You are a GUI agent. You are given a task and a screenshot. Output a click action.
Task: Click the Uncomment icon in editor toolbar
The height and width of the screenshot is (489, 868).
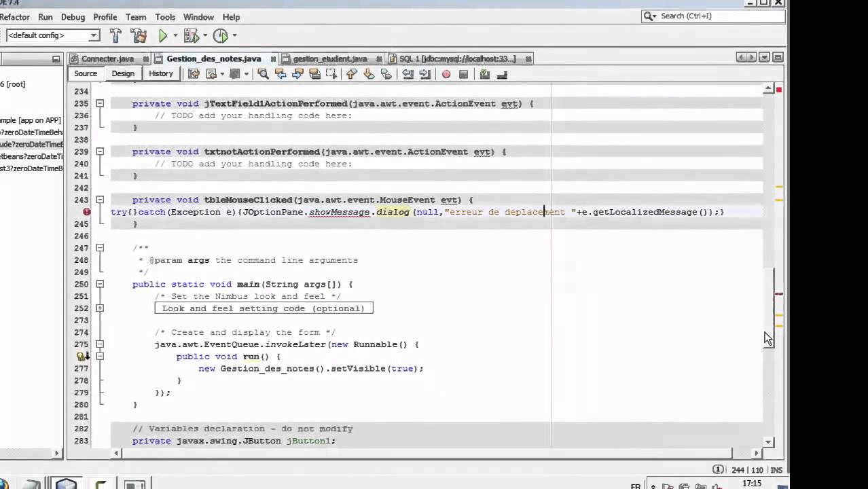pos(485,74)
